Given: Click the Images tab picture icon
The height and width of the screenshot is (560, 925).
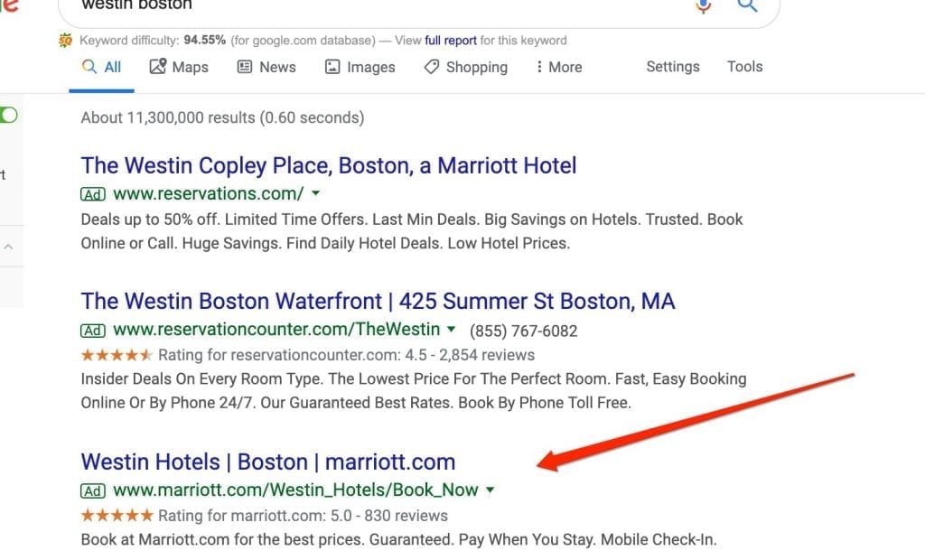Looking at the screenshot, I should click(332, 67).
